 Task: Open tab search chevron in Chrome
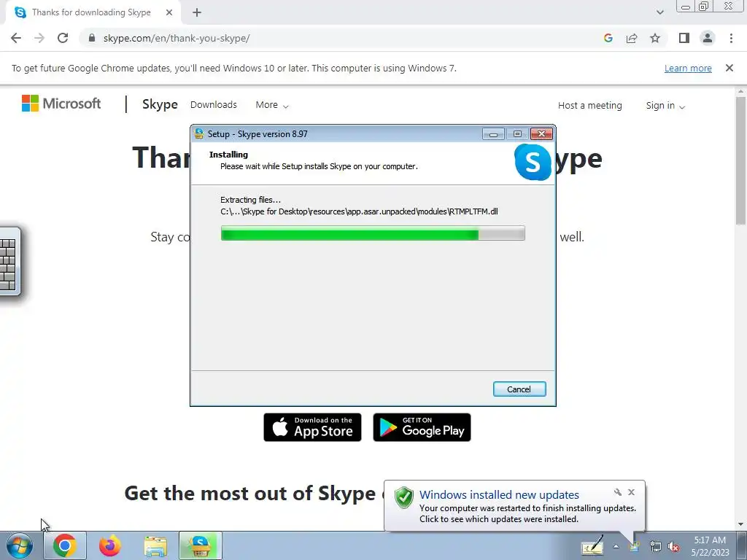659,12
